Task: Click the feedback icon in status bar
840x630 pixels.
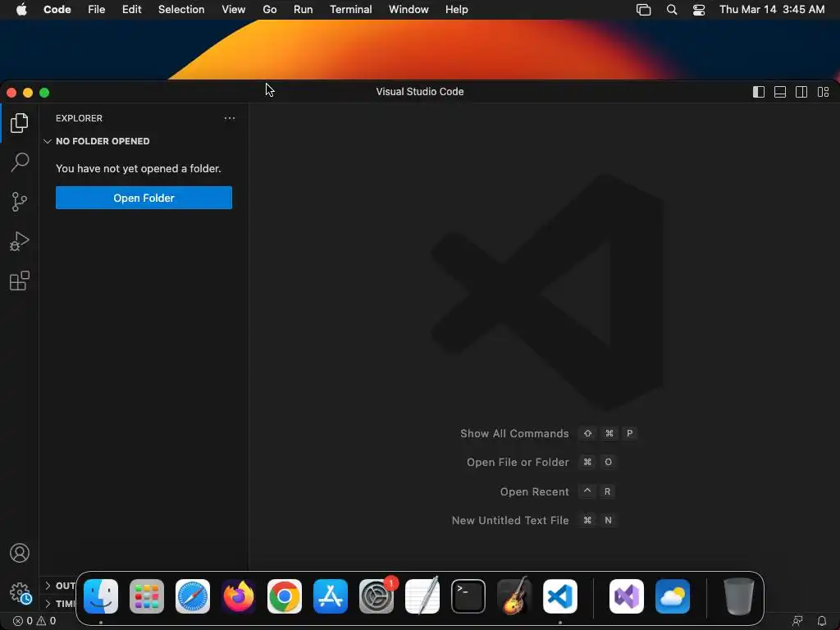Action: pyautogui.click(x=797, y=621)
